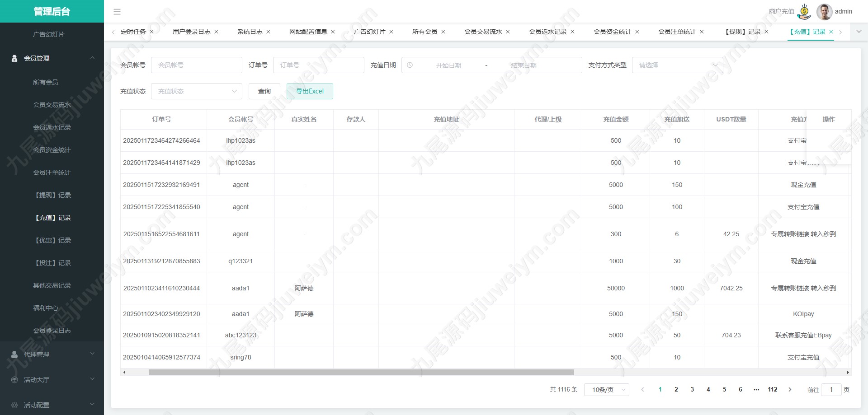
Task: Go to next page arrow
Action: pyautogui.click(x=790, y=389)
